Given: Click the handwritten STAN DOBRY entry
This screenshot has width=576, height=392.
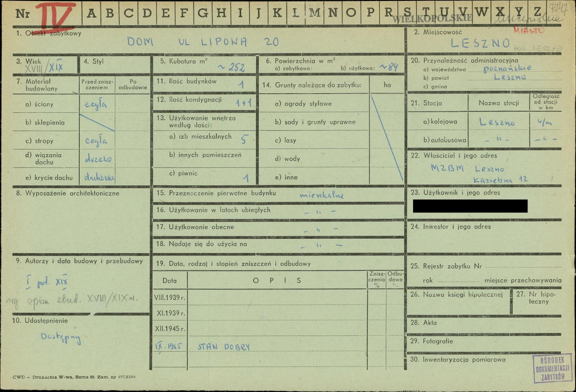Looking at the screenshot, I should point(224,347).
